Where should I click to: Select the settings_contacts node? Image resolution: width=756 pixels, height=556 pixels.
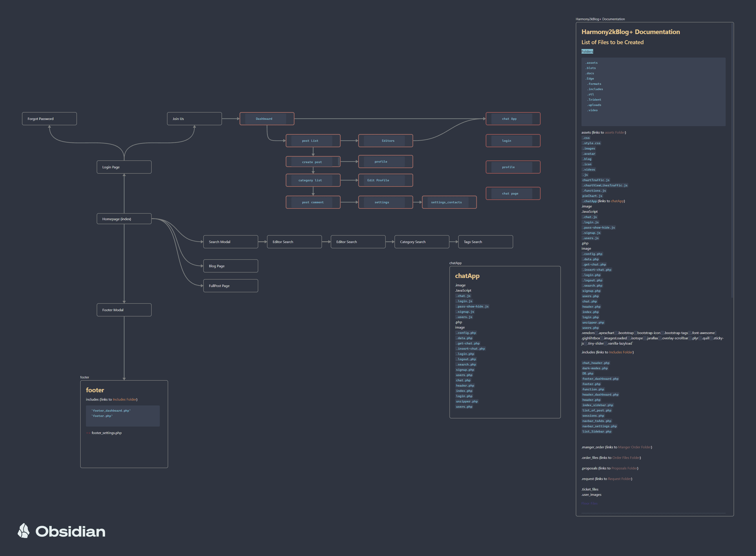tap(449, 202)
